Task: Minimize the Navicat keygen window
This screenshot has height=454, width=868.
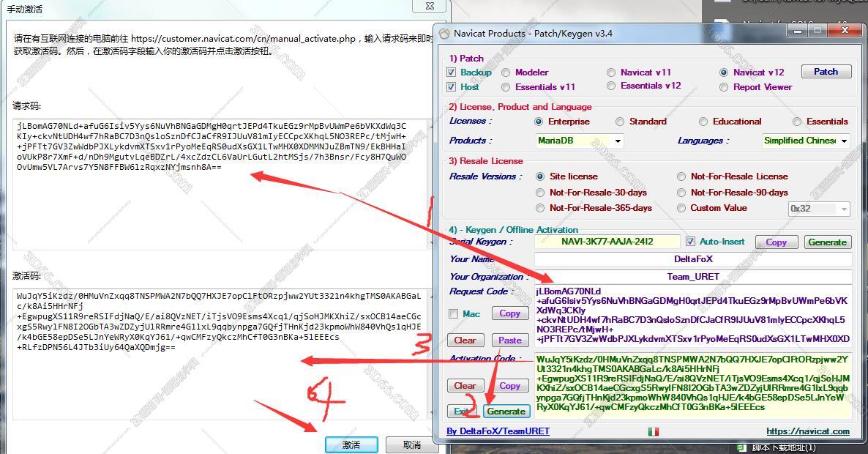Action: [797, 31]
